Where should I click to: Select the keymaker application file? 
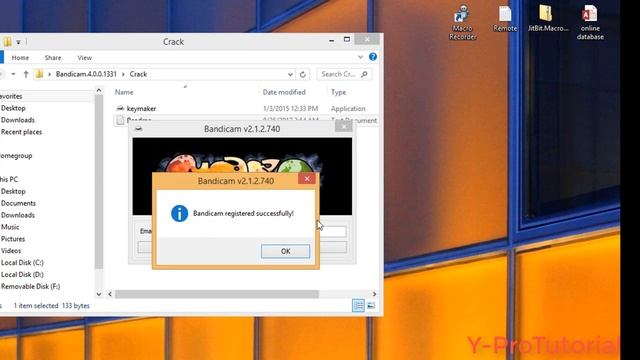[x=141, y=109]
